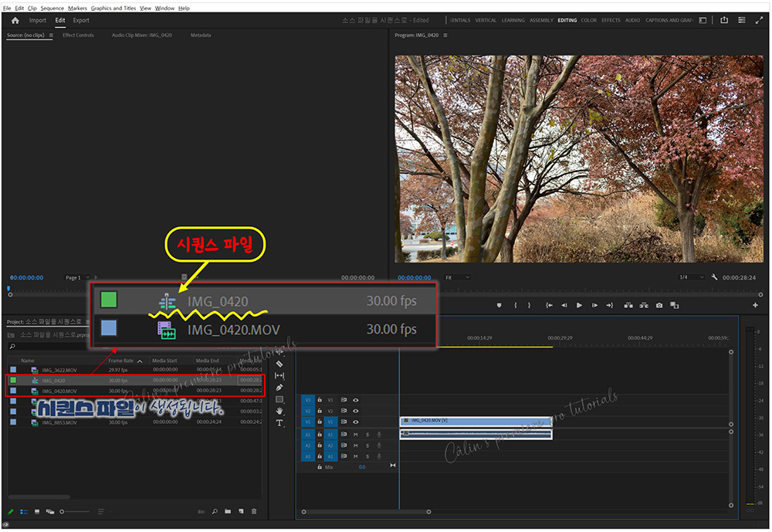
Task: Solo audio track A3
Action: click(x=367, y=456)
